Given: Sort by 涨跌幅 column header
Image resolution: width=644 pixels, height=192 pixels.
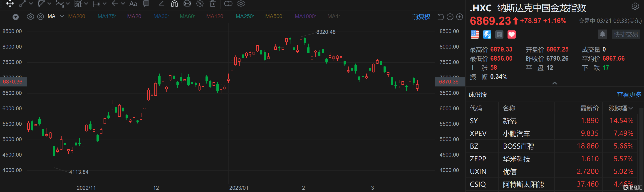Looking at the screenshot, I should click(621, 108).
